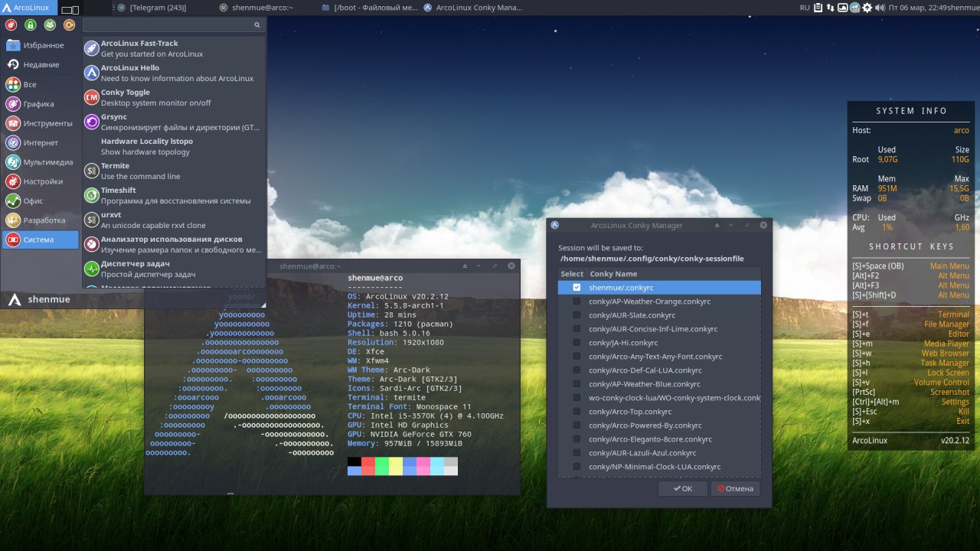This screenshot has width=980, height=551.
Task: Launch Timeshift from the menu
Action: (174, 195)
